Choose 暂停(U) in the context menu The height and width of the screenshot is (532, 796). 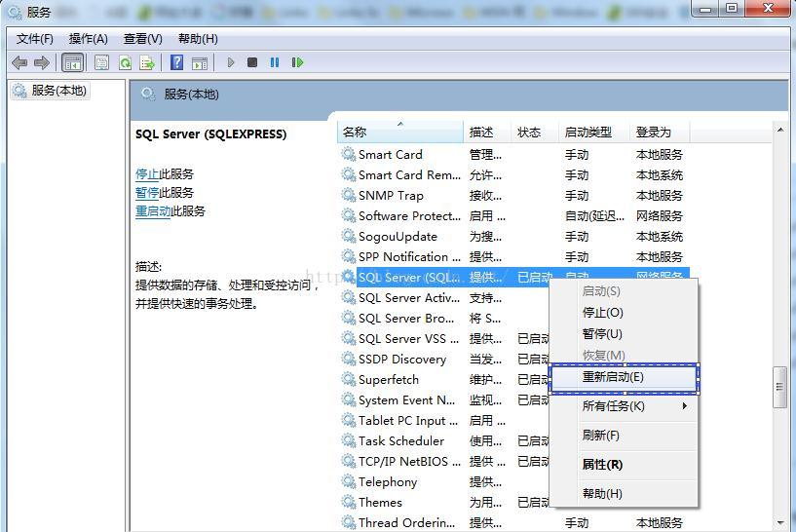tap(624, 334)
